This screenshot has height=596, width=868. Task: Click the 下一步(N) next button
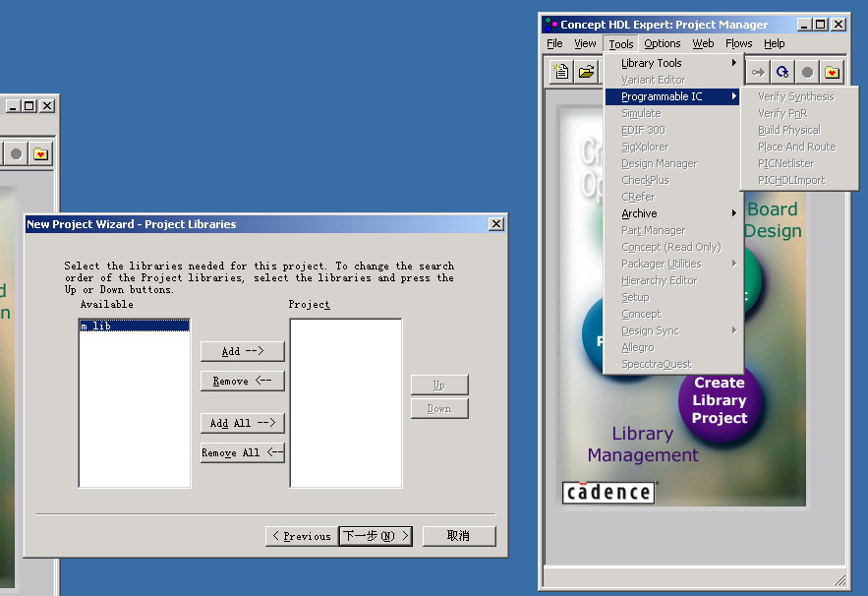point(376,536)
